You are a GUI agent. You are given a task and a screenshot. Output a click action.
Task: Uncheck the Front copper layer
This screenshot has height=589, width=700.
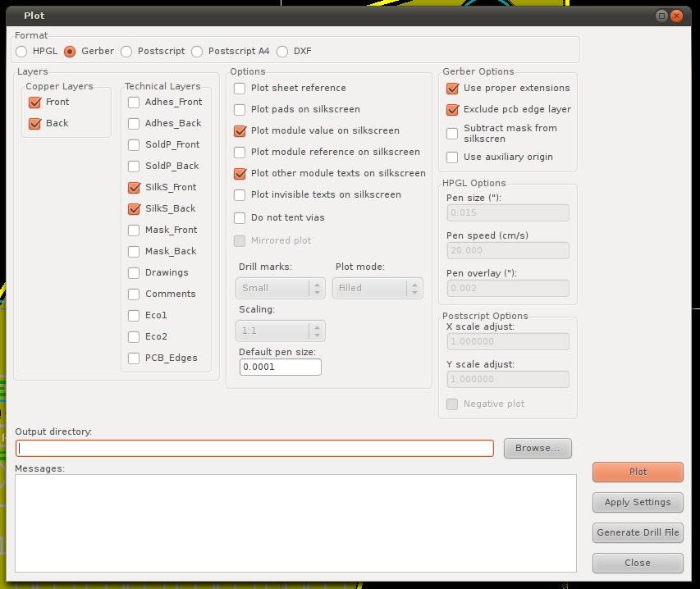[x=34, y=103]
